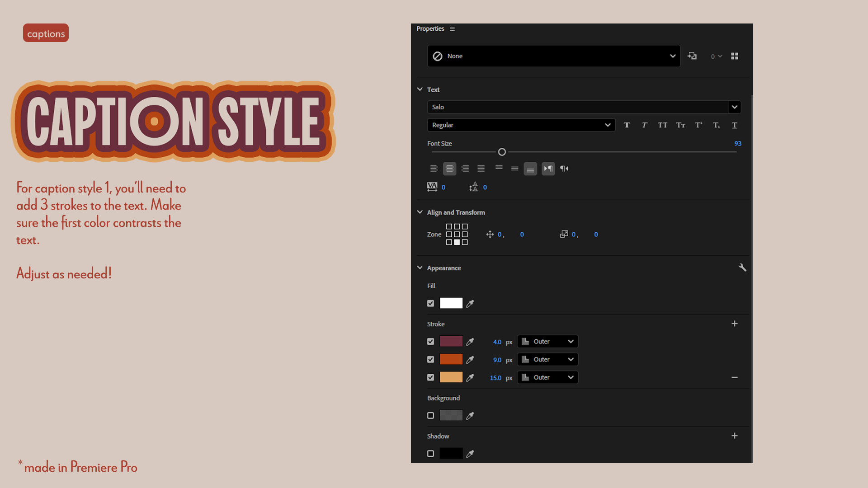Select the bottom-center Zone position box
This screenshot has width=868, height=488.
tap(457, 243)
